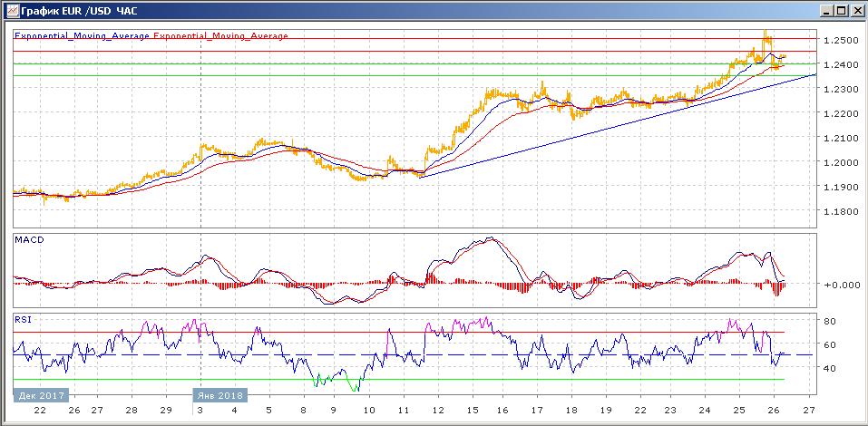Click the 1.2400 price axis label
The width and height of the screenshot is (868, 426).
(841, 65)
